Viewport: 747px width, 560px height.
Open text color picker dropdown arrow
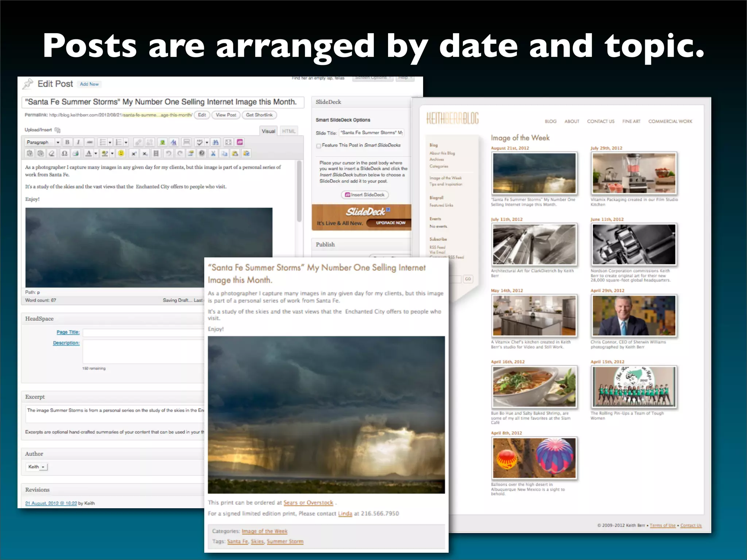[x=96, y=153]
